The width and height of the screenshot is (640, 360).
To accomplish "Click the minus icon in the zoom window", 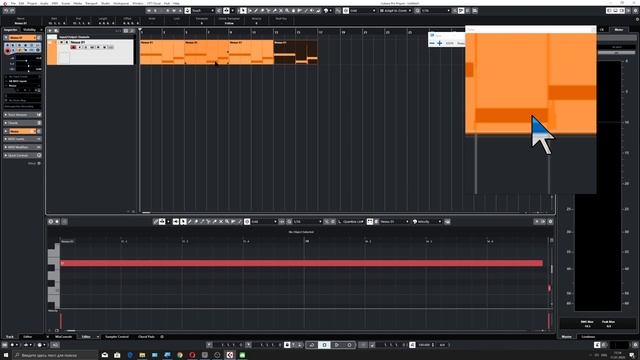I will [x=432, y=43].
